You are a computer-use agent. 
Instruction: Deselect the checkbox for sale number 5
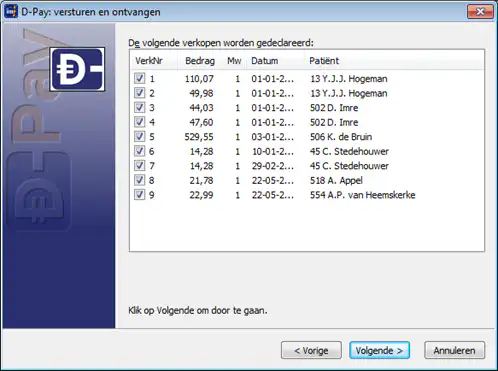click(x=139, y=137)
